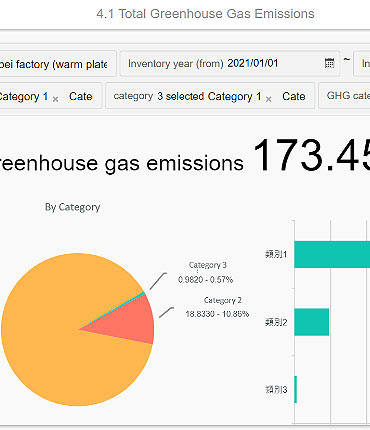Click the 類別2 bar in chart
Screen dimensions: 370x430
312,322
